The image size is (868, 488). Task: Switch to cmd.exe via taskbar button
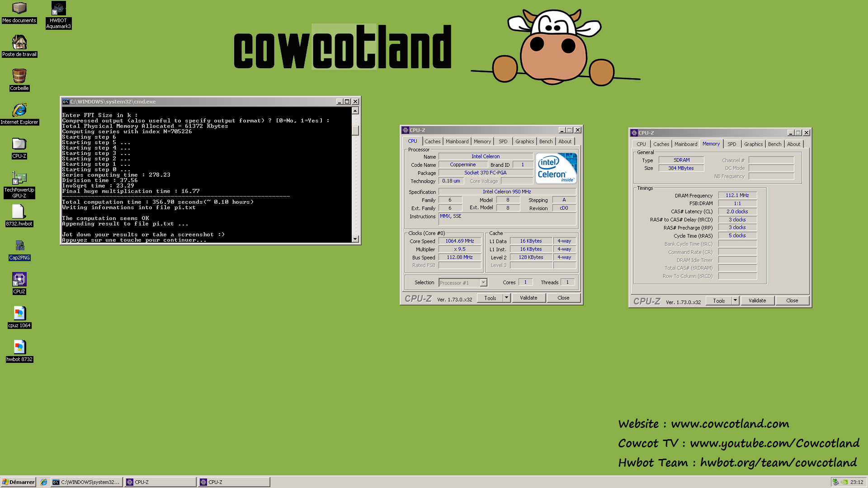pos(86,482)
